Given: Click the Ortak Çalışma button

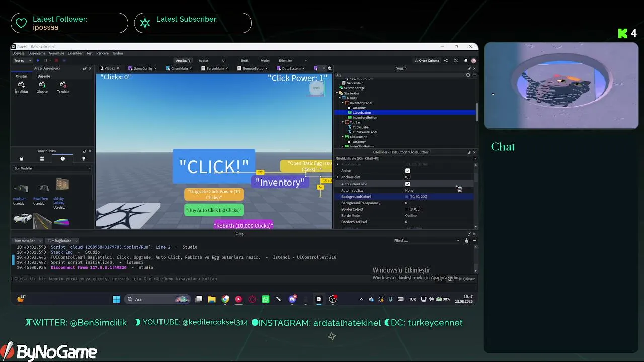Looking at the screenshot, I should coord(427,60).
